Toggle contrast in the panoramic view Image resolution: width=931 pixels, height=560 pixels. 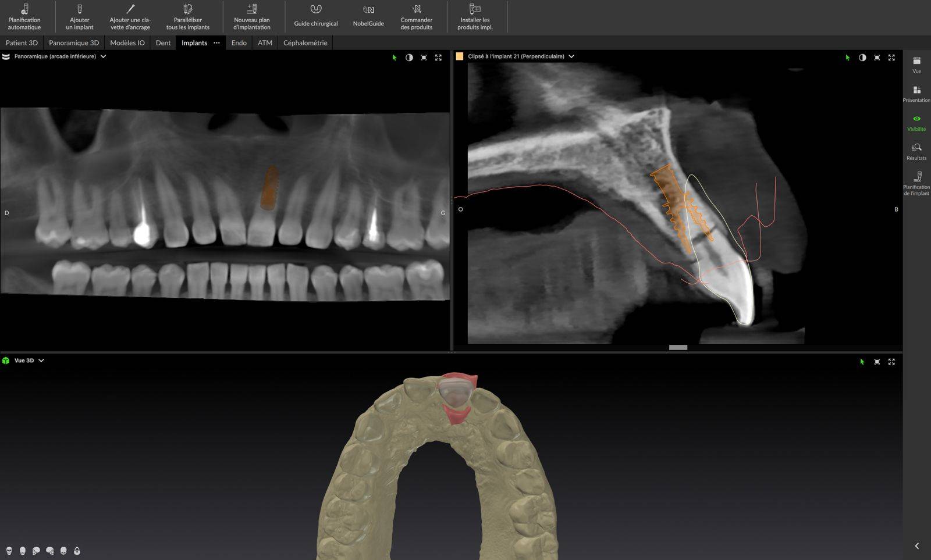[409, 58]
